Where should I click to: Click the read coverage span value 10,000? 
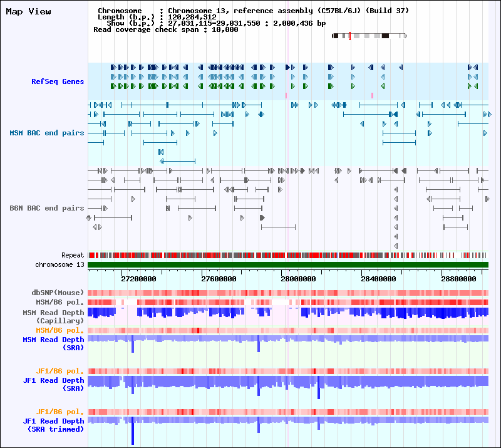coord(225,29)
